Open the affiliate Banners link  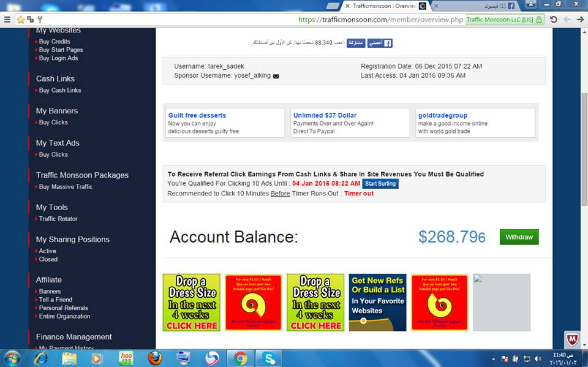point(50,292)
